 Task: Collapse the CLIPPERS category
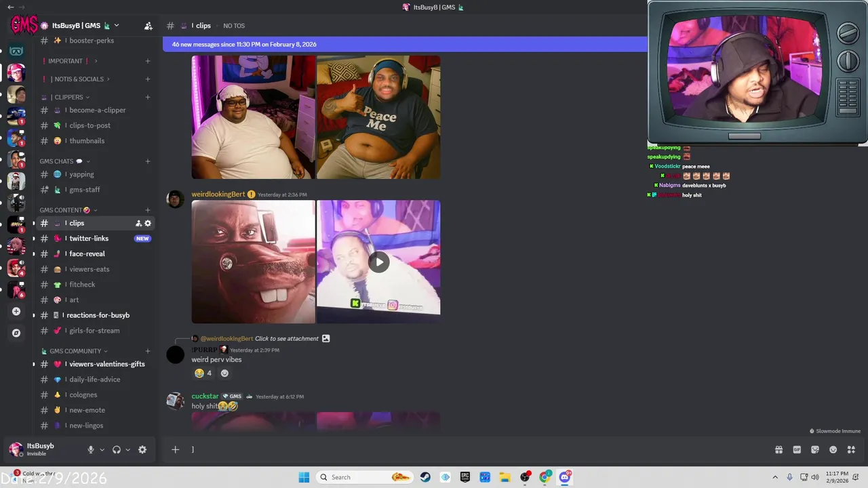coord(66,97)
